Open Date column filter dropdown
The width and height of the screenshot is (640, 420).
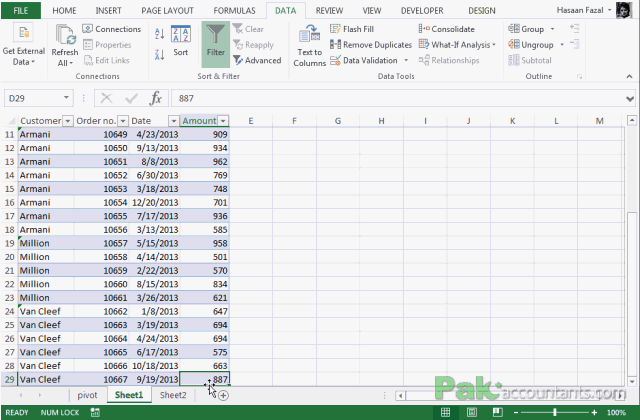coord(173,121)
